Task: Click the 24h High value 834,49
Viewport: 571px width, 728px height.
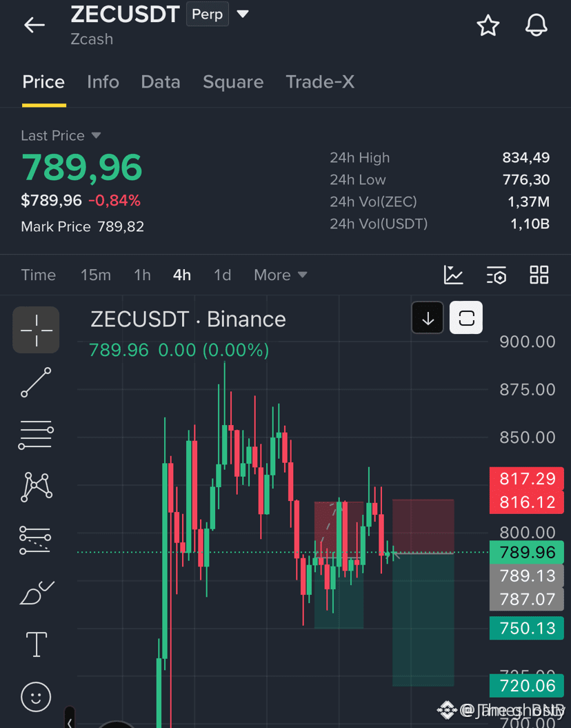Action: (526, 157)
